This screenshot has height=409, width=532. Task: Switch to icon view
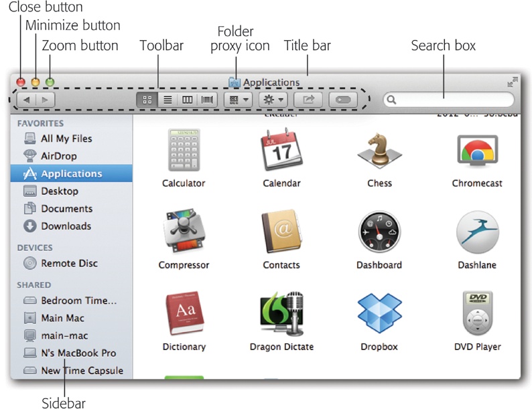pos(147,100)
